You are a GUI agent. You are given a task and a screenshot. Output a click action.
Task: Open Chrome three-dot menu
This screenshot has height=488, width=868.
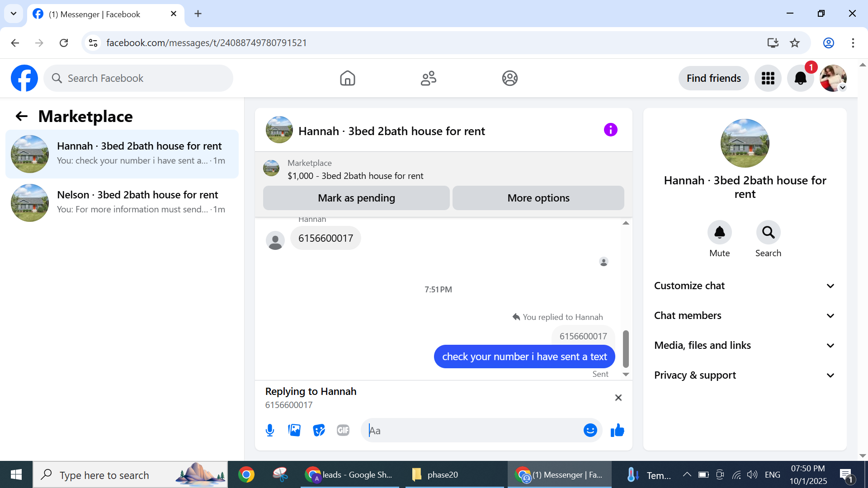coord(853,43)
